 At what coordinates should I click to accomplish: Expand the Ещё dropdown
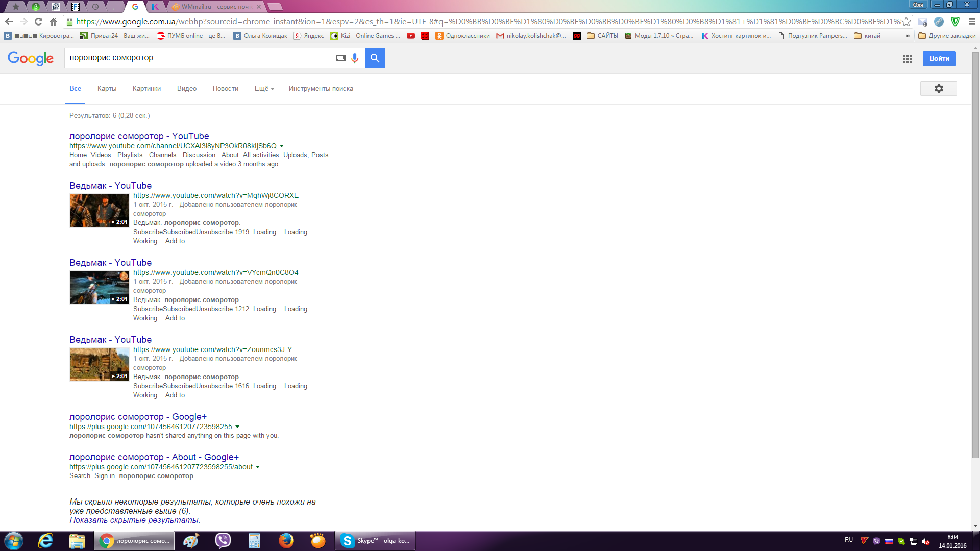(264, 89)
